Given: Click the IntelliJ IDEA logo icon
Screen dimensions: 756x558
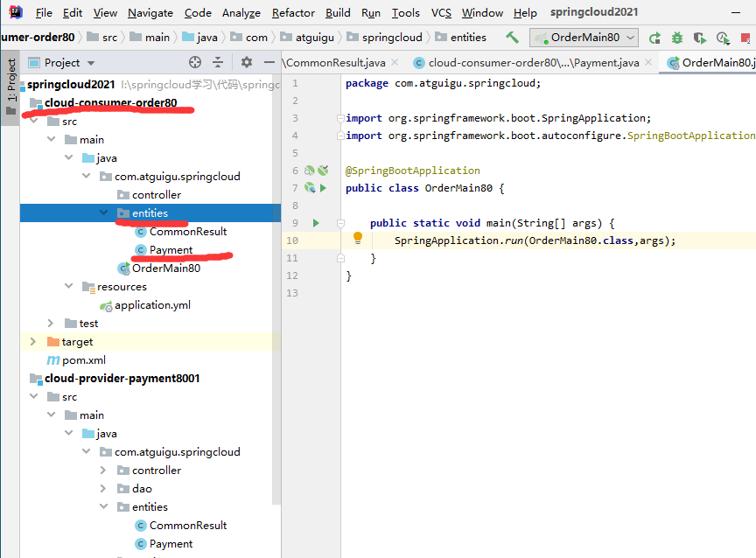Looking at the screenshot, I should (16, 11).
